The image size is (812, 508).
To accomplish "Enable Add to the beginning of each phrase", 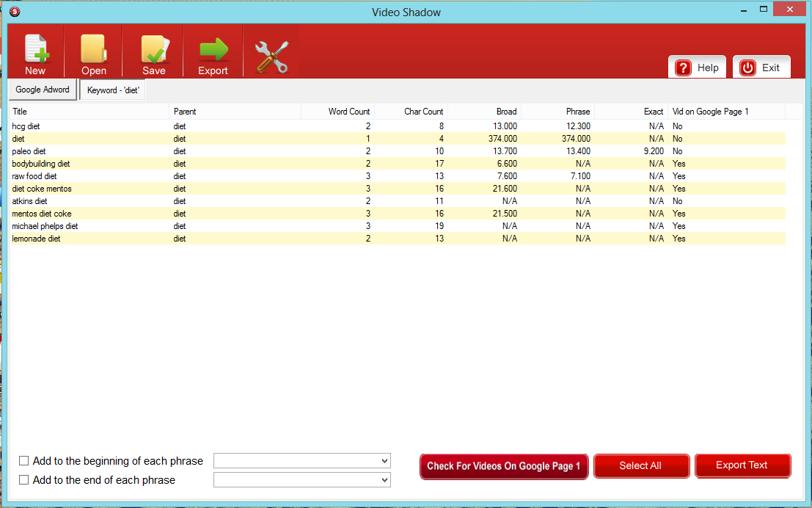I will pos(23,461).
